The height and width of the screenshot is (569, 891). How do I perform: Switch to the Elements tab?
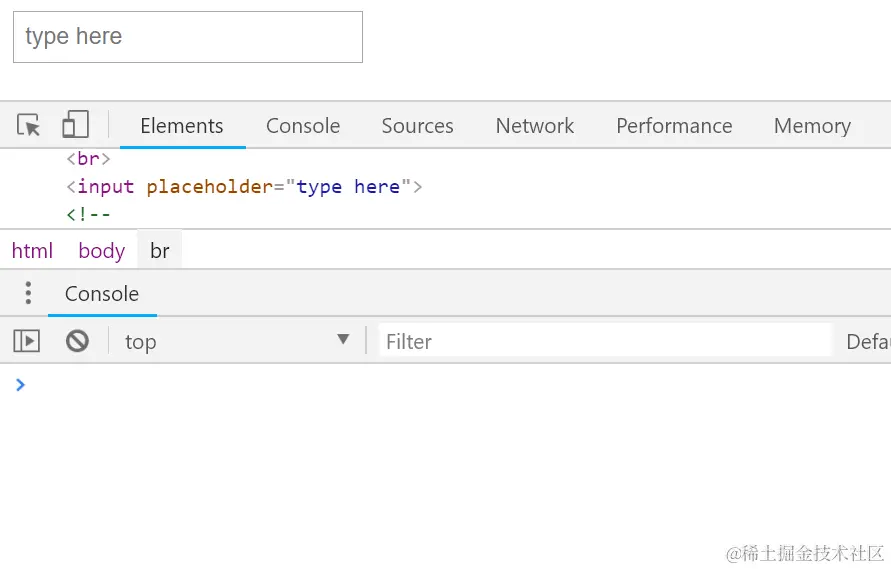tap(182, 126)
